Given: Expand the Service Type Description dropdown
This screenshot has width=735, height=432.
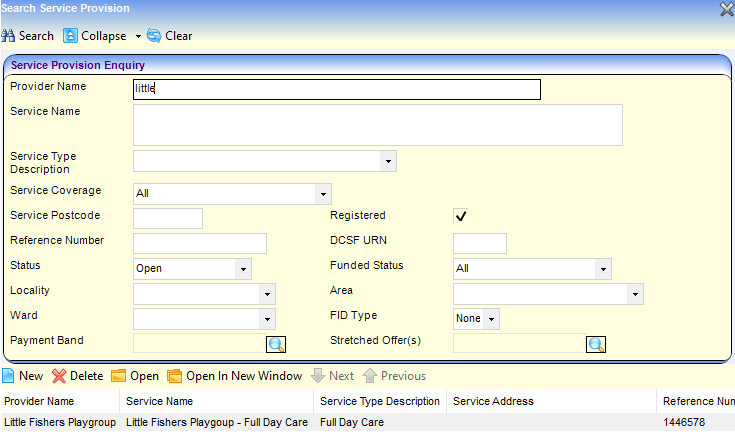Looking at the screenshot, I should (x=386, y=161).
